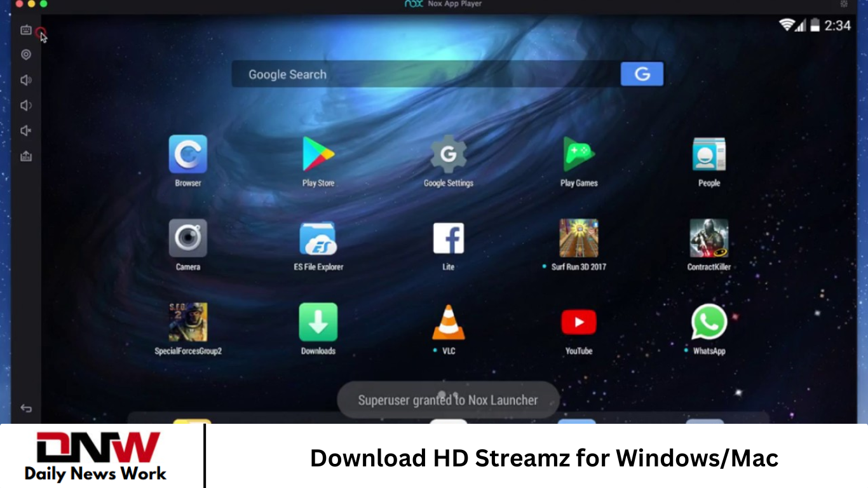The image size is (868, 488).
Task: Click the back arrow in Nox sidebar
Action: click(26, 409)
